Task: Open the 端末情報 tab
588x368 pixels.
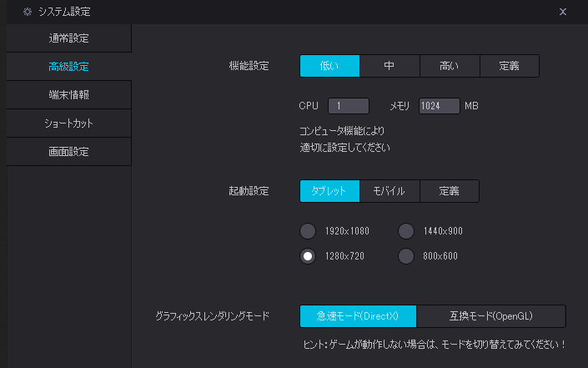Action: coord(69,95)
